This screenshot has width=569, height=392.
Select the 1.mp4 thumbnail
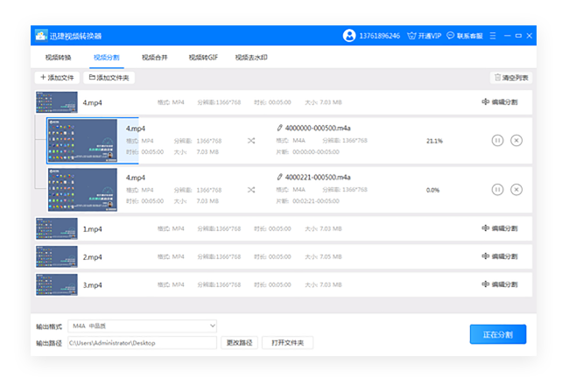tap(57, 228)
